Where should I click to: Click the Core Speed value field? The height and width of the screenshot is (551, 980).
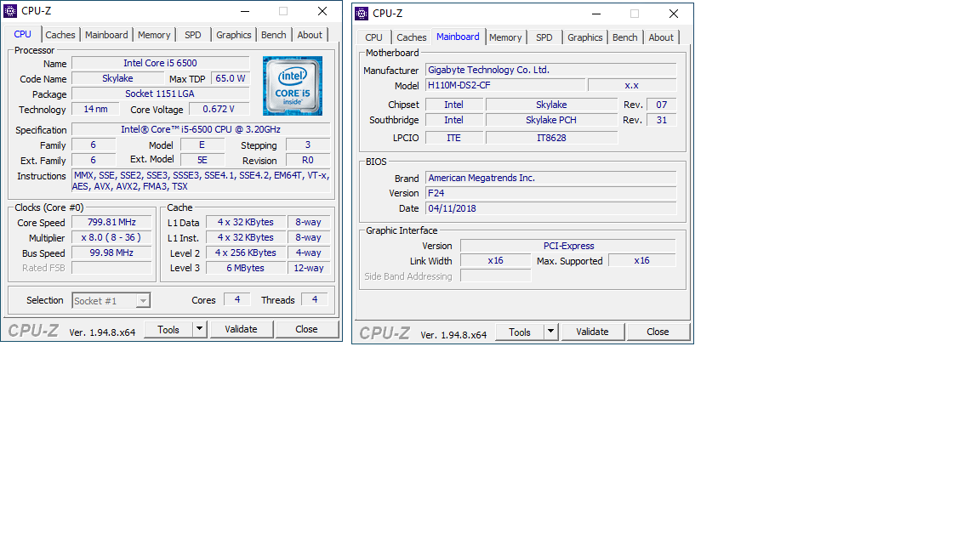point(112,222)
